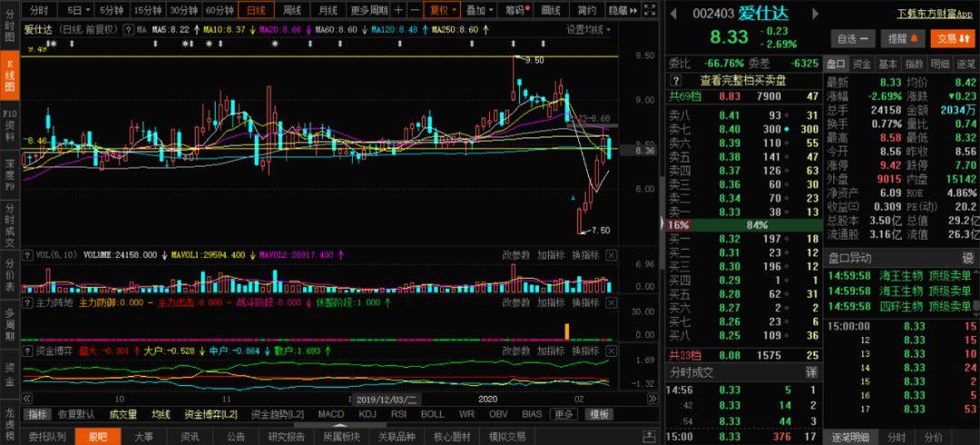The image size is (980, 445).
Task: Click 加指标 in 主力阵地 panel
Action: [552, 303]
